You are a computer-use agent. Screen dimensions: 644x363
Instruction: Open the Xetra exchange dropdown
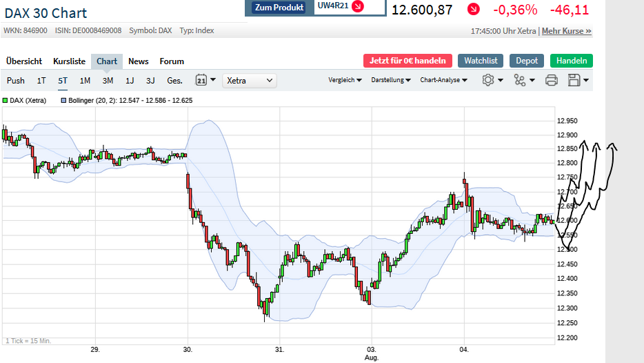tap(250, 81)
